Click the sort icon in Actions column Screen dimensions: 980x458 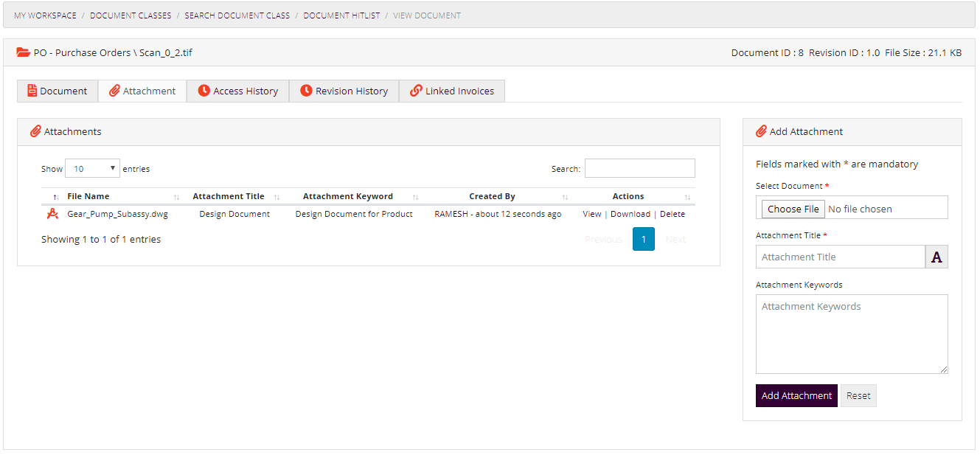[x=687, y=197]
